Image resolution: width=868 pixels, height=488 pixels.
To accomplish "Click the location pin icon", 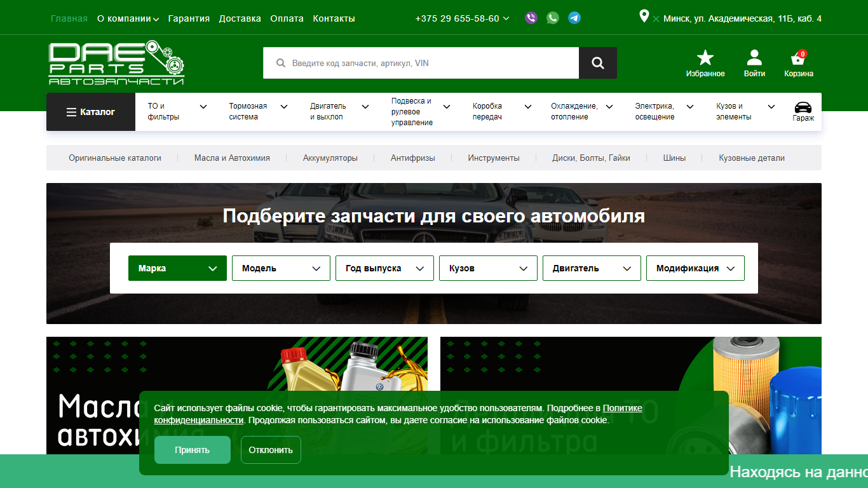I will click(x=644, y=17).
